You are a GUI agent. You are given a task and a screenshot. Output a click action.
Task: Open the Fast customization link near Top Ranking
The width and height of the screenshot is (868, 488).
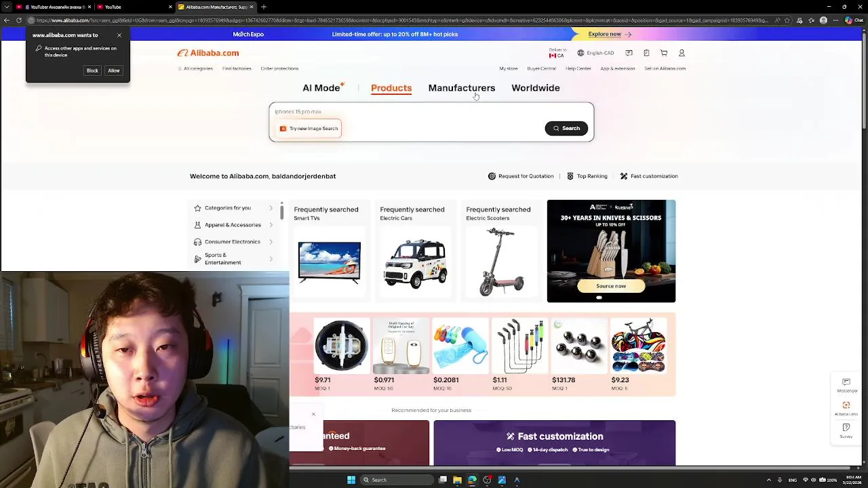649,176
